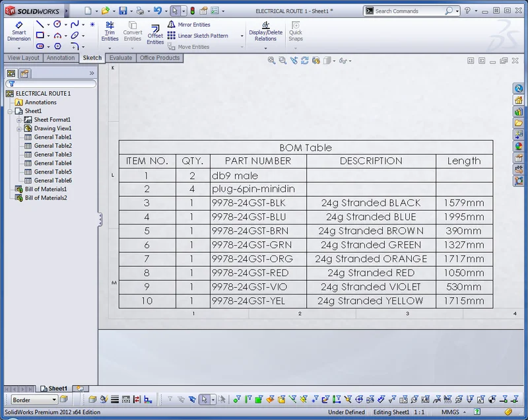Open the MMGS unit system dropdown
Screen dimensions: 528x420
click(x=466, y=413)
